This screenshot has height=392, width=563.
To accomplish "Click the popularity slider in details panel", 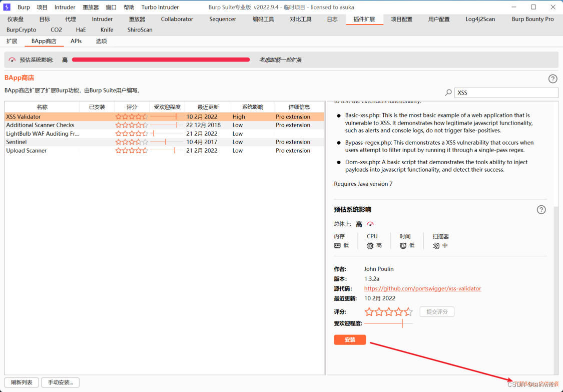I will pyautogui.click(x=388, y=323).
